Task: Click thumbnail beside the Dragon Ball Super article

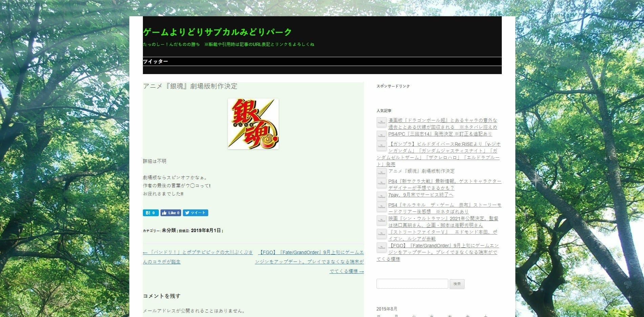Action: (x=382, y=122)
